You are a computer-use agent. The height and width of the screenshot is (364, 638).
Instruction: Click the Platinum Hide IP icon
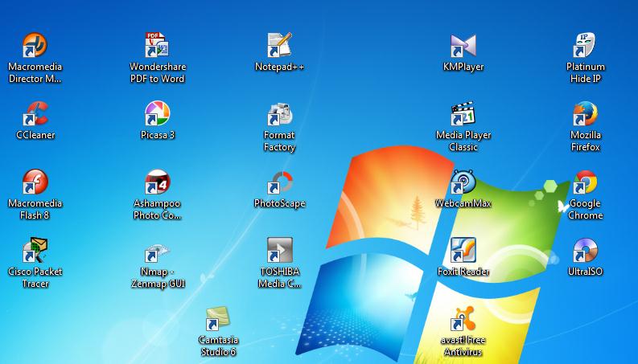click(x=585, y=45)
